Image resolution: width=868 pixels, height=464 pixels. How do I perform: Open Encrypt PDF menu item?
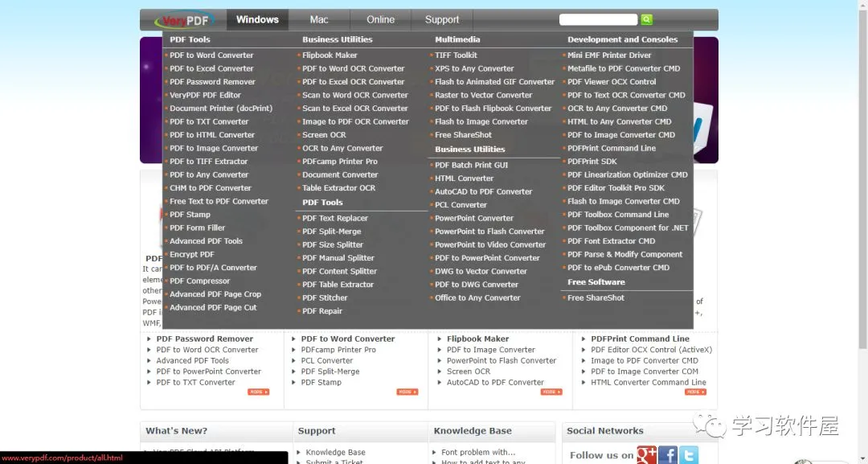click(191, 255)
